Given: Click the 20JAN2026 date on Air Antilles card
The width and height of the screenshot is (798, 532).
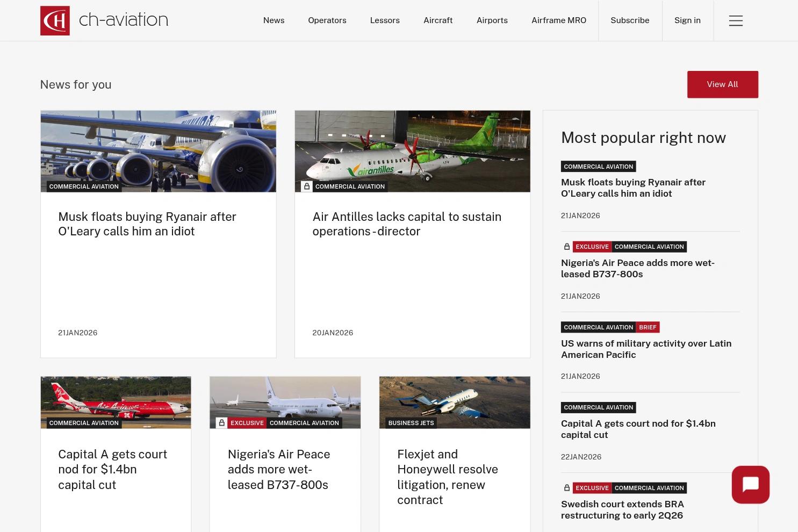Looking at the screenshot, I should (x=333, y=333).
